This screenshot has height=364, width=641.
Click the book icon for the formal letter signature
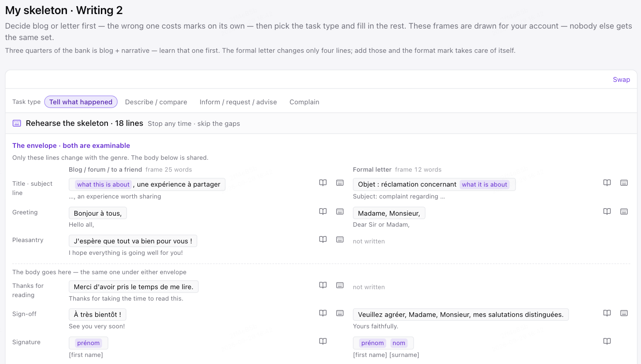[x=607, y=341]
